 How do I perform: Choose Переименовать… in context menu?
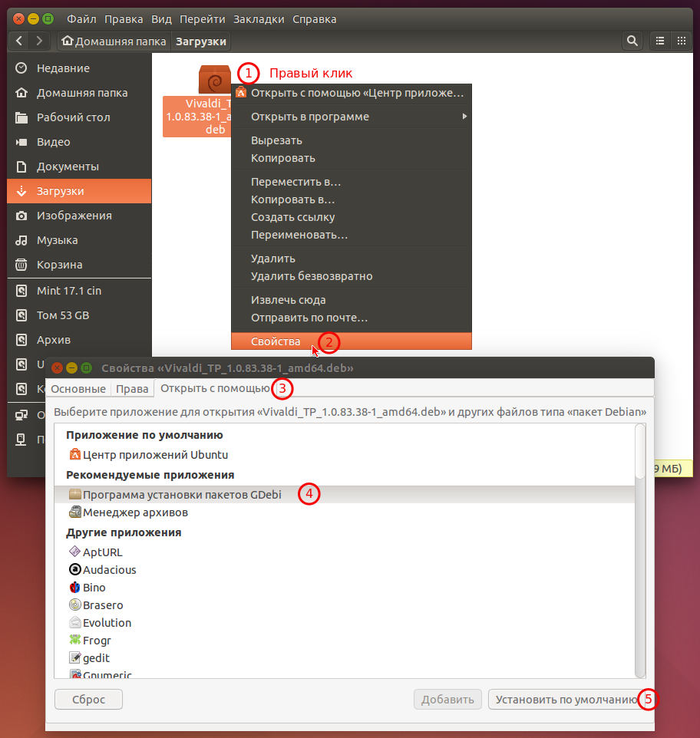[352, 235]
